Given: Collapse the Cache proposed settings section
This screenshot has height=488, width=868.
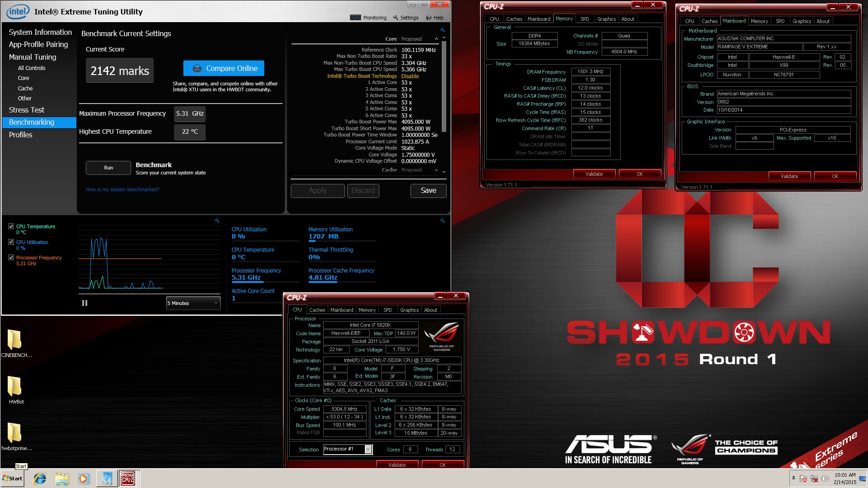Looking at the screenshot, I should click(436, 170).
